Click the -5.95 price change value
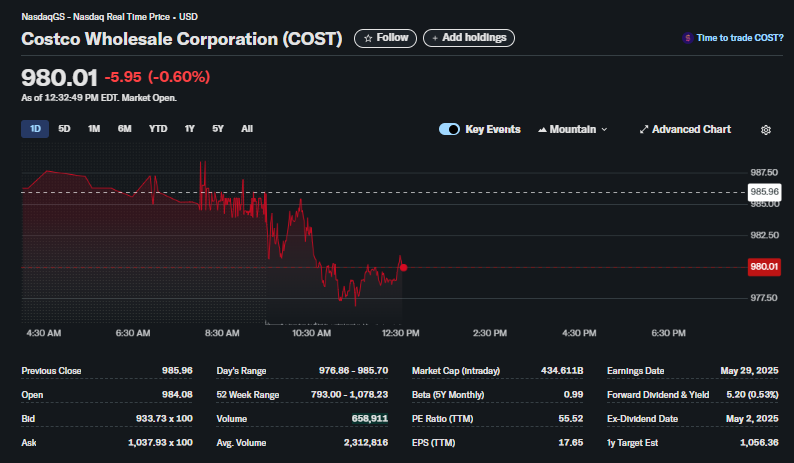 [123, 77]
